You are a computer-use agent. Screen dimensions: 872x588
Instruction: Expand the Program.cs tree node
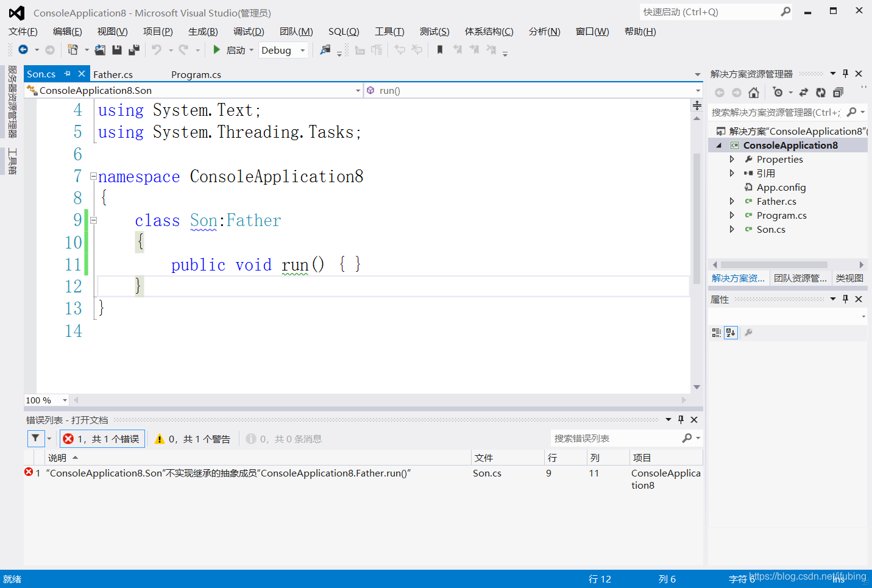click(x=732, y=215)
